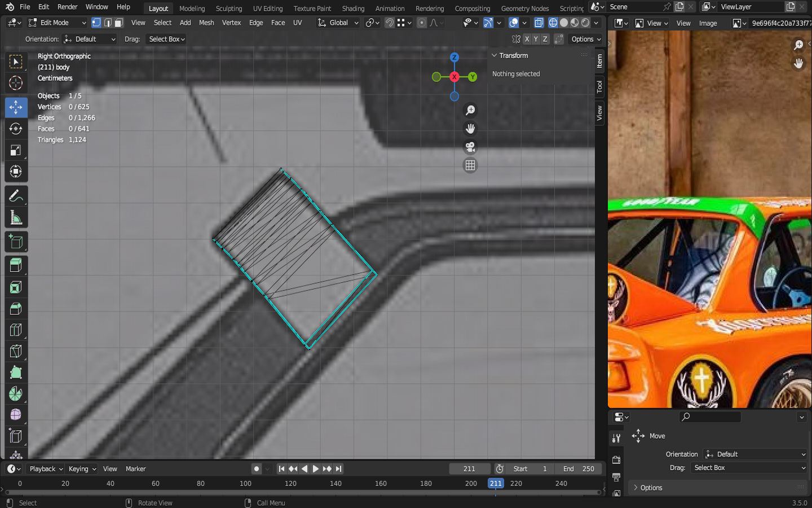Open the Image menu in image editor
Screen dimensions: 812x508
tap(708, 23)
